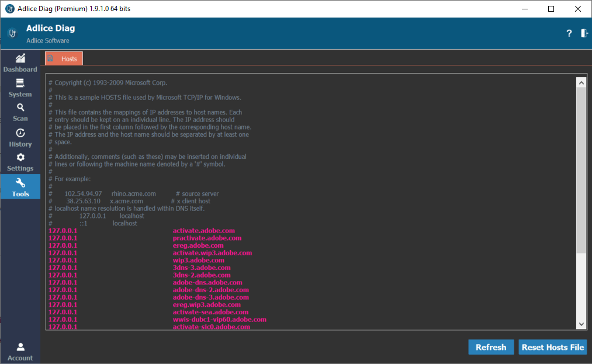The height and width of the screenshot is (364, 592).
Task: Click the Adlice Diag logo in header
Action: pos(12,34)
